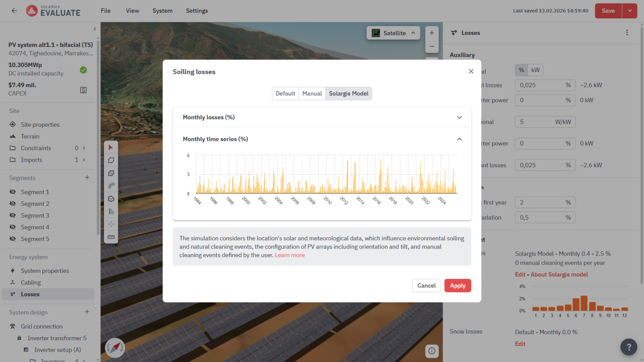The image size is (644, 362).
Task: Open the help question mark button
Action: pyautogui.click(x=629, y=347)
